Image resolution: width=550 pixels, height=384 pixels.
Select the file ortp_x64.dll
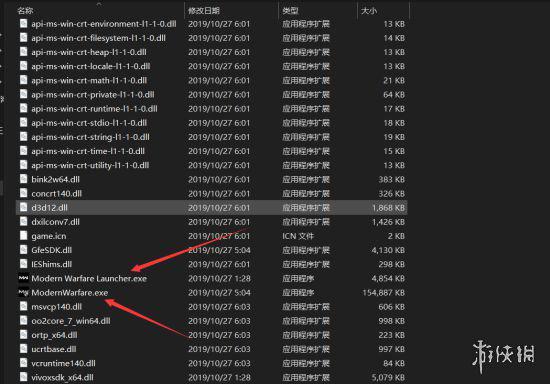pos(54,335)
